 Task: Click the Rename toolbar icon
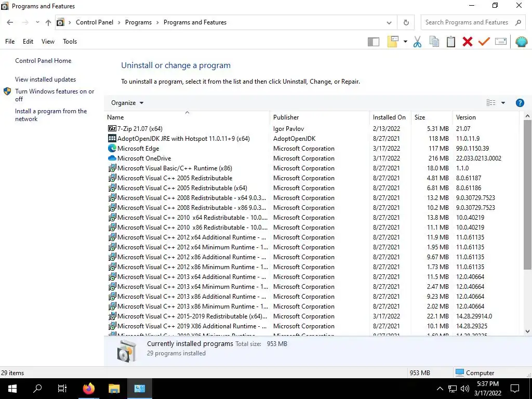(501, 42)
